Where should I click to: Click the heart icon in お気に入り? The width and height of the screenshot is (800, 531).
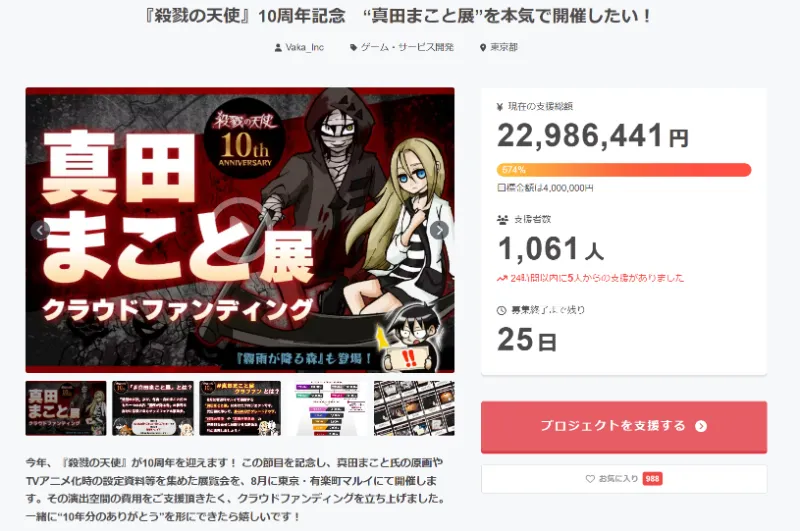(x=590, y=478)
